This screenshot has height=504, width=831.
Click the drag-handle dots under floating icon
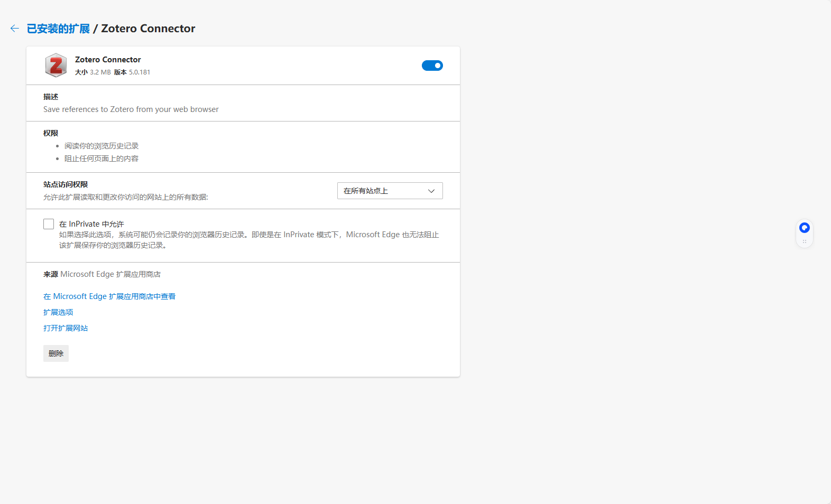[x=805, y=241]
